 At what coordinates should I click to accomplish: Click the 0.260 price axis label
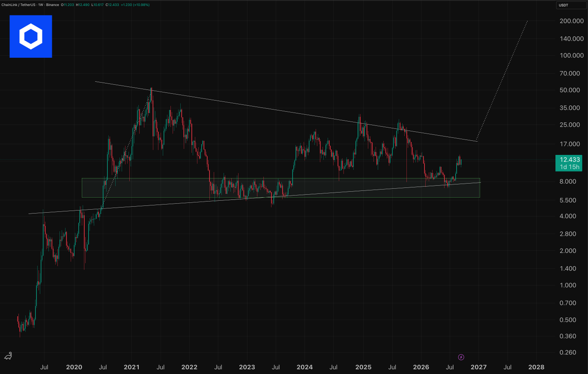coord(568,353)
